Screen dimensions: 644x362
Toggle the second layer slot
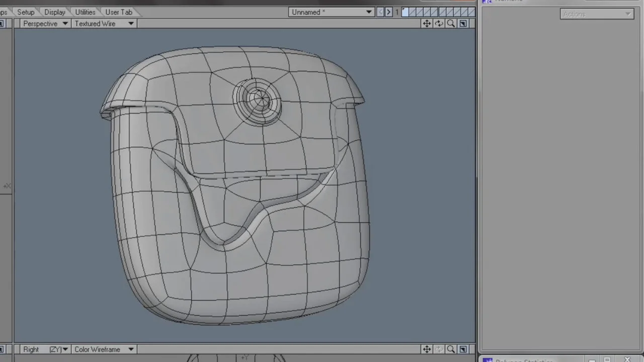[413, 12]
